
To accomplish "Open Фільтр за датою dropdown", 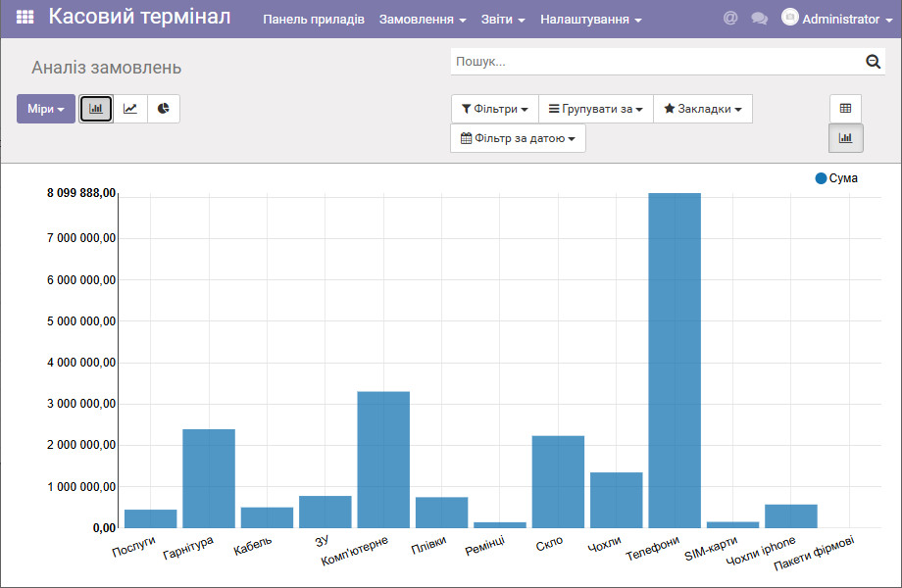I will [518, 138].
